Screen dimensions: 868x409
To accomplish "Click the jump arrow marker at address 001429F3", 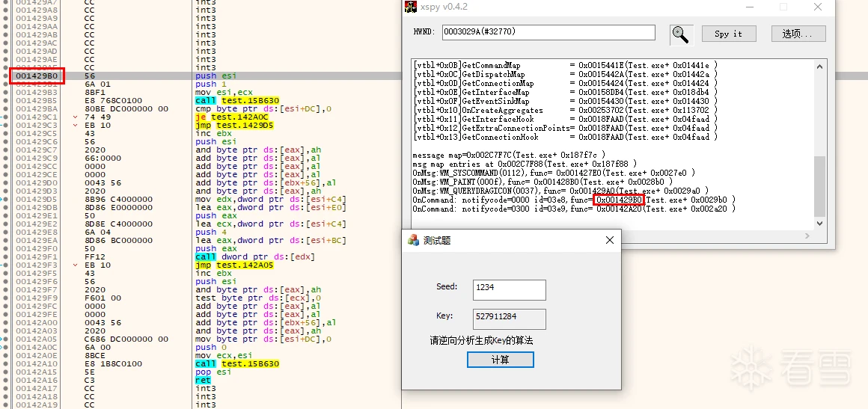I will click(x=76, y=265).
